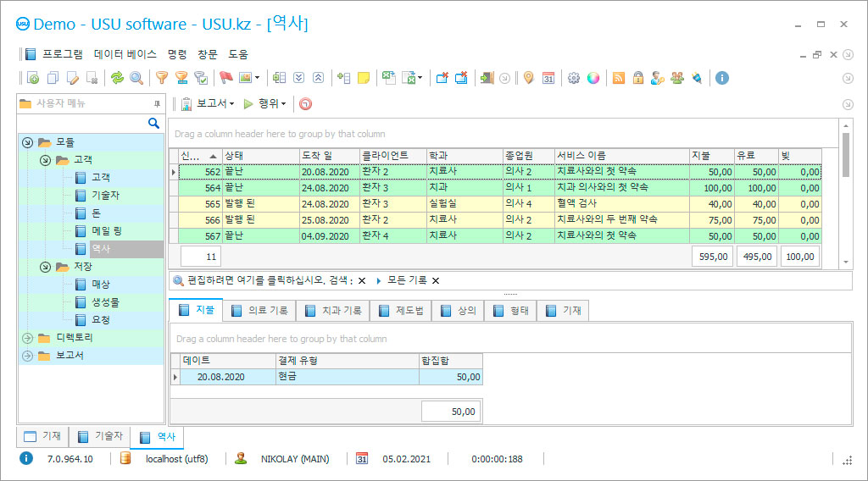Screen dimensions: 868x481
Task: Click the orange map pin icon
Action: tap(529, 78)
